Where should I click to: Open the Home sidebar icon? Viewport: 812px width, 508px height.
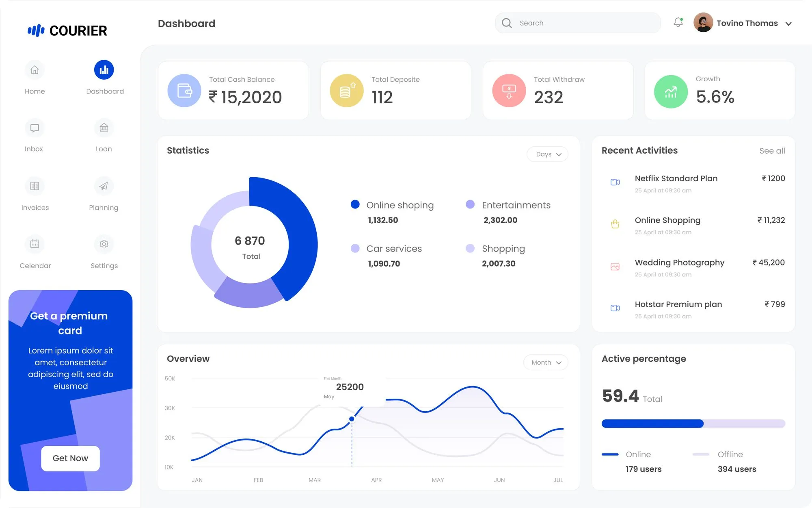pos(35,70)
